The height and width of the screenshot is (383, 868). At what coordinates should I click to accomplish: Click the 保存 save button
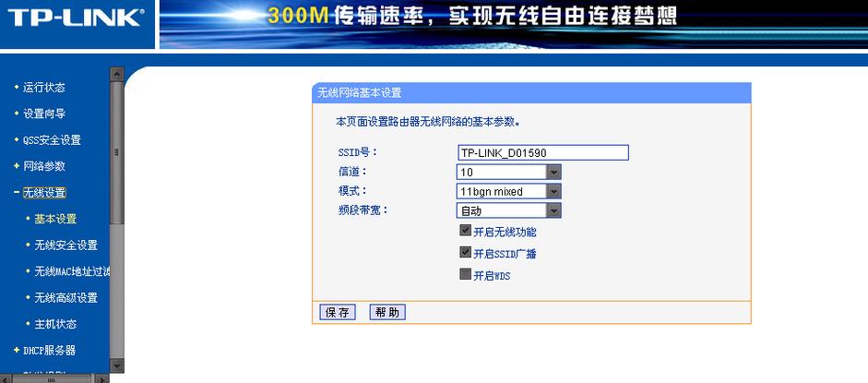(x=337, y=312)
